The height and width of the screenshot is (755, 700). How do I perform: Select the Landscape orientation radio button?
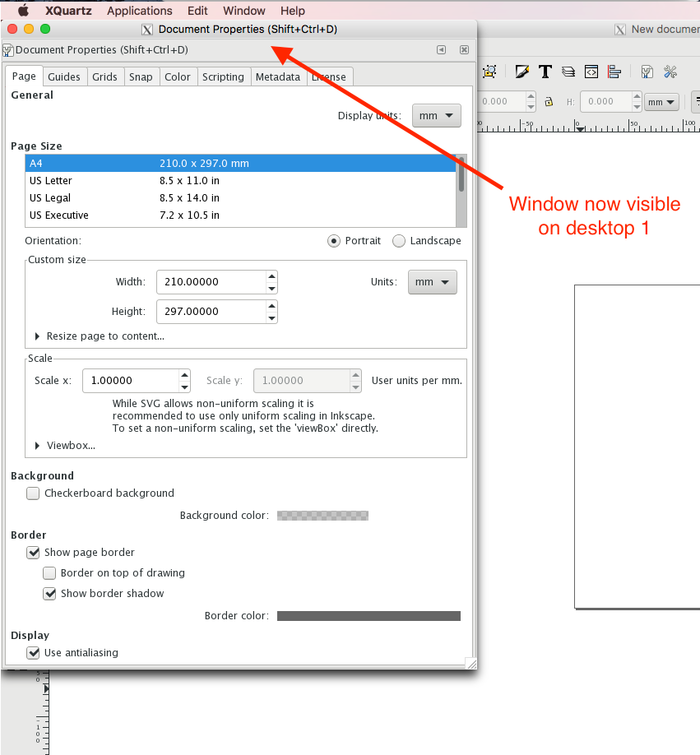(x=399, y=241)
